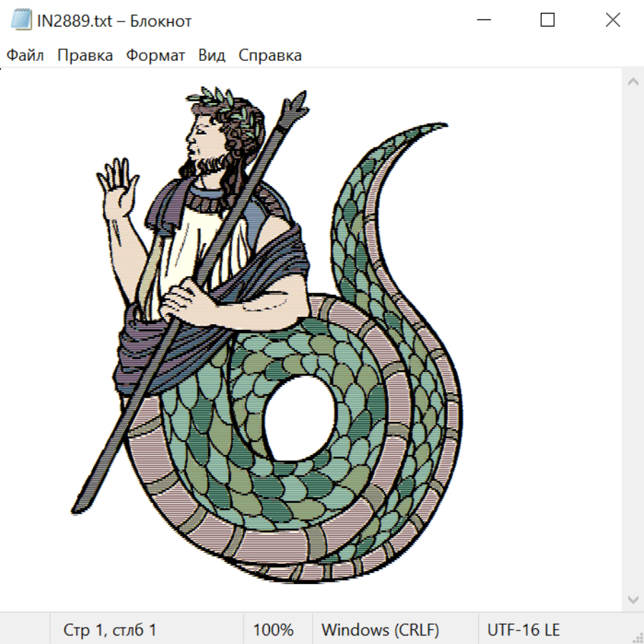The image size is (644, 644).
Task: Maximize the Блокнот window
Action: coord(547,21)
